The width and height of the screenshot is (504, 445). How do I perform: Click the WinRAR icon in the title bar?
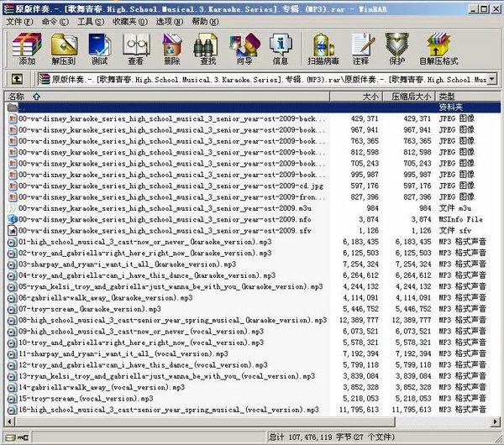point(8,9)
